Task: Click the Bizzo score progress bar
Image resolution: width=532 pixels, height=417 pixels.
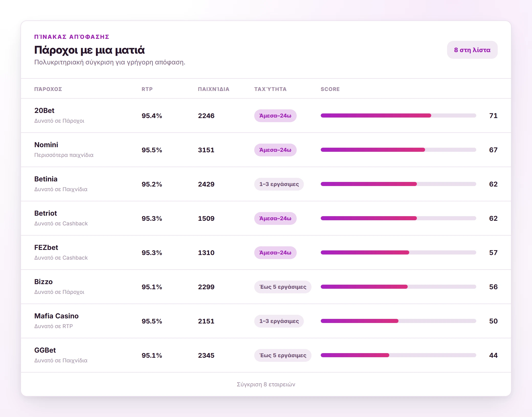Action: pyautogui.click(x=398, y=287)
